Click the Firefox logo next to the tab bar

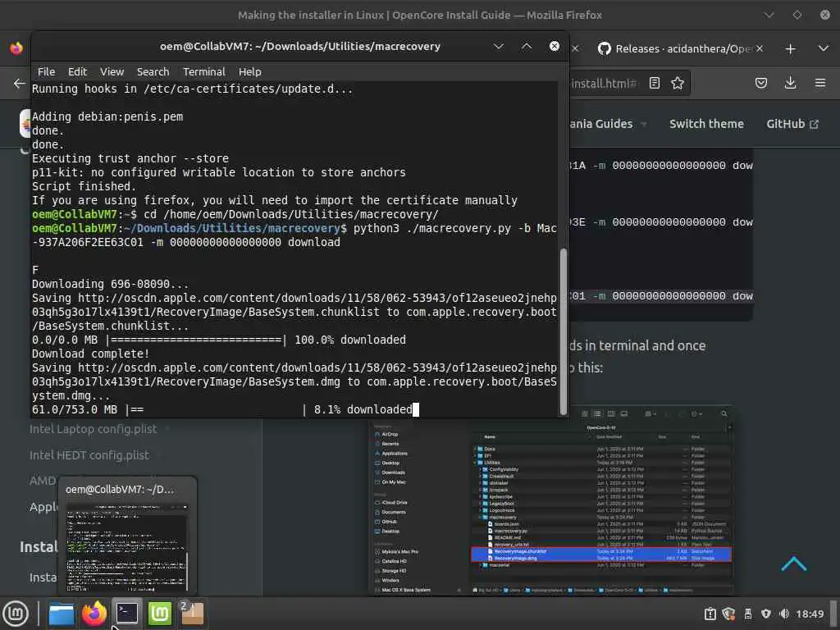click(x=16, y=48)
